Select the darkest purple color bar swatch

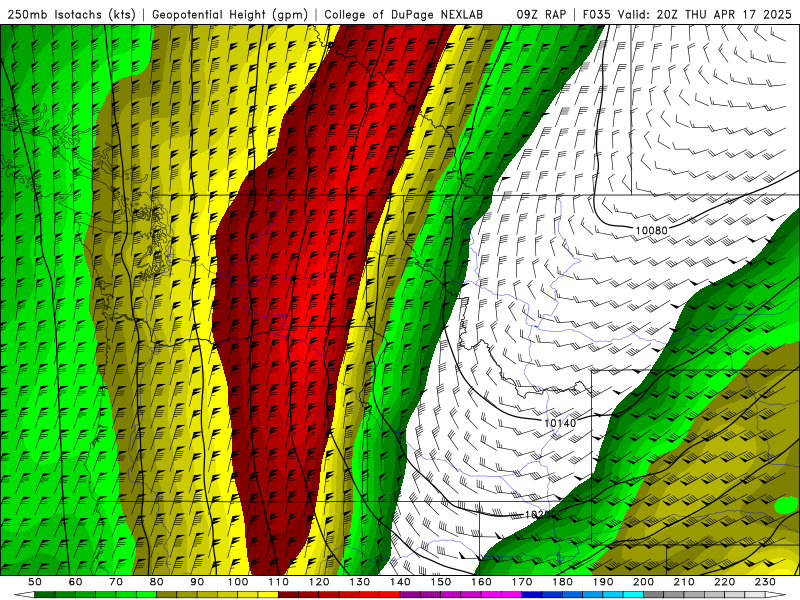pyautogui.click(x=412, y=595)
